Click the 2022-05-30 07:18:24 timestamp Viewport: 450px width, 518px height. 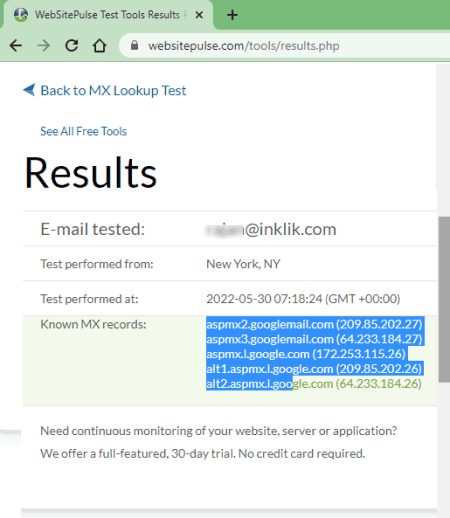click(303, 299)
